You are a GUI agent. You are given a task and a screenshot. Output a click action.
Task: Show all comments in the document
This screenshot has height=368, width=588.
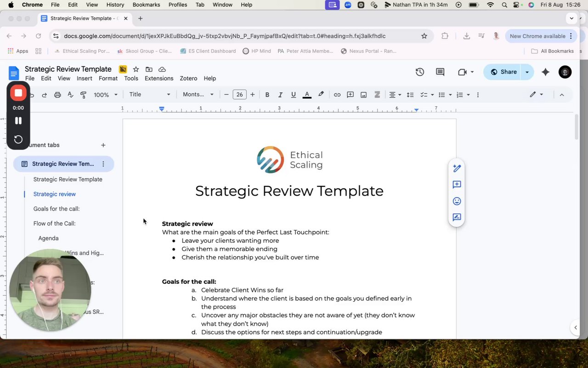(x=440, y=72)
